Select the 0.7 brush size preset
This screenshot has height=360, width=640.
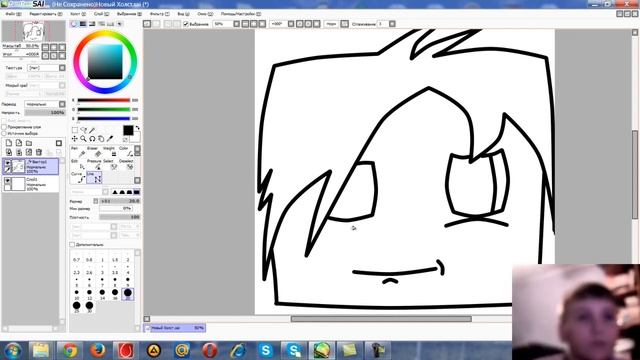pos(76,257)
